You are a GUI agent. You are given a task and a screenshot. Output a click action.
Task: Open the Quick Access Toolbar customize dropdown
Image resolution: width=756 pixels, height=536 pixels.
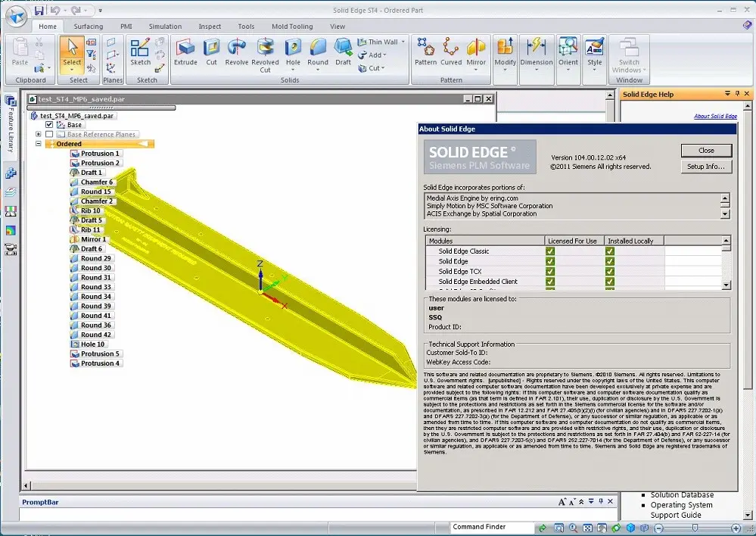pyautogui.click(x=101, y=10)
